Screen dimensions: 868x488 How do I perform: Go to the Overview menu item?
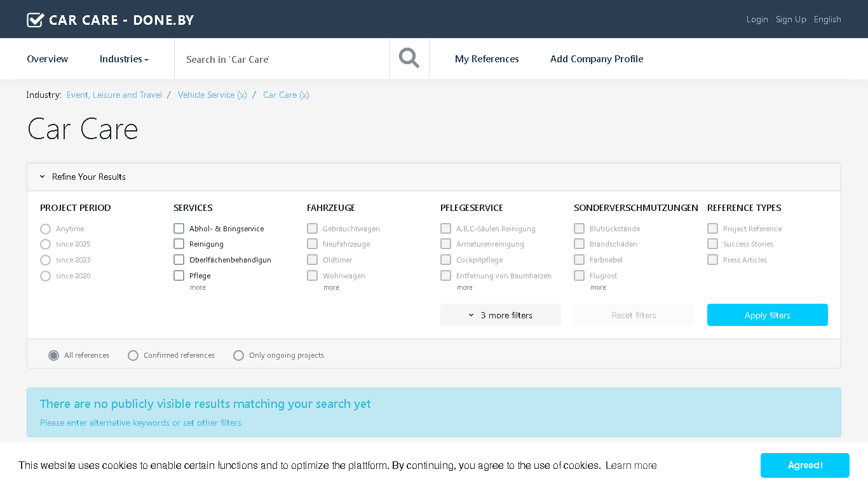[x=47, y=59]
